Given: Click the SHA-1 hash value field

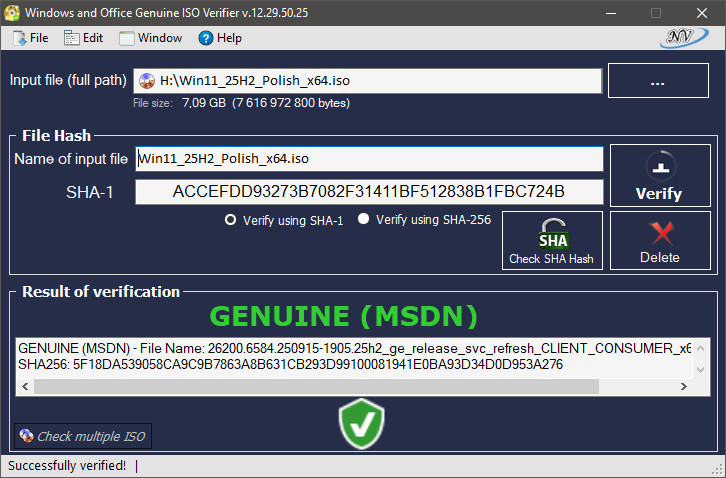Looking at the screenshot, I should tap(369, 192).
